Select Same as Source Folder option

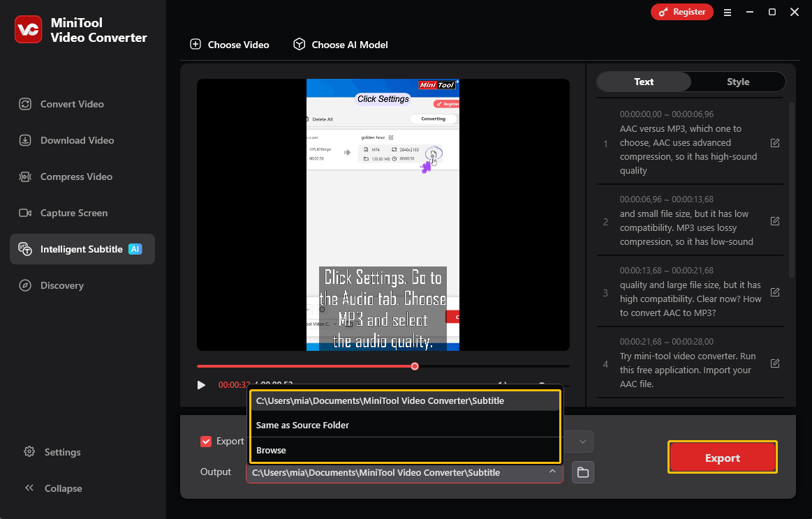pyautogui.click(x=405, y=425)
